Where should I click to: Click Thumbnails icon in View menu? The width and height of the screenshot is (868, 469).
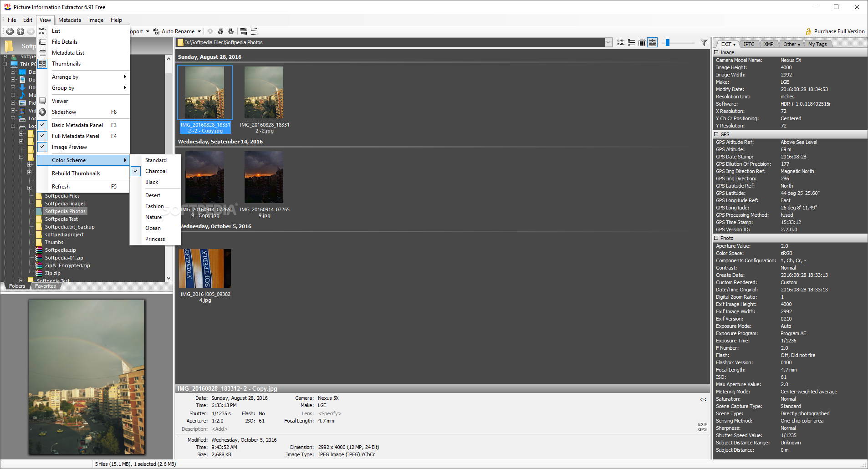click(42, 64)
